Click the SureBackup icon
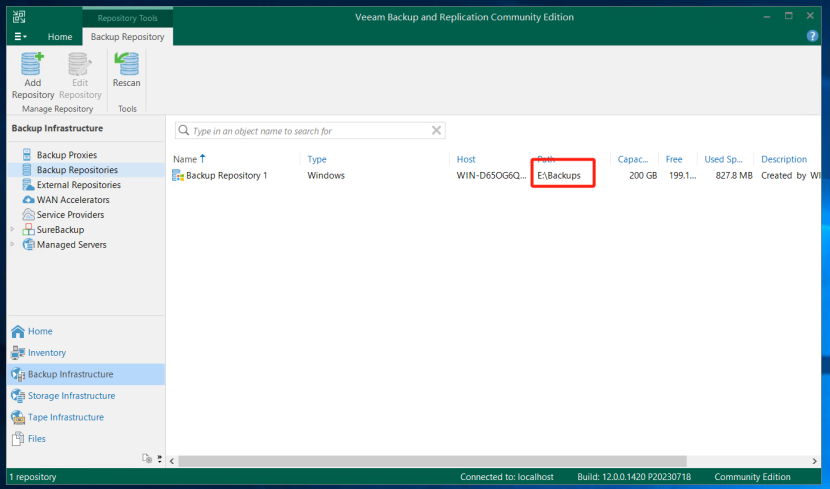Viewport: 830px width, 489px height. [28, 230]
